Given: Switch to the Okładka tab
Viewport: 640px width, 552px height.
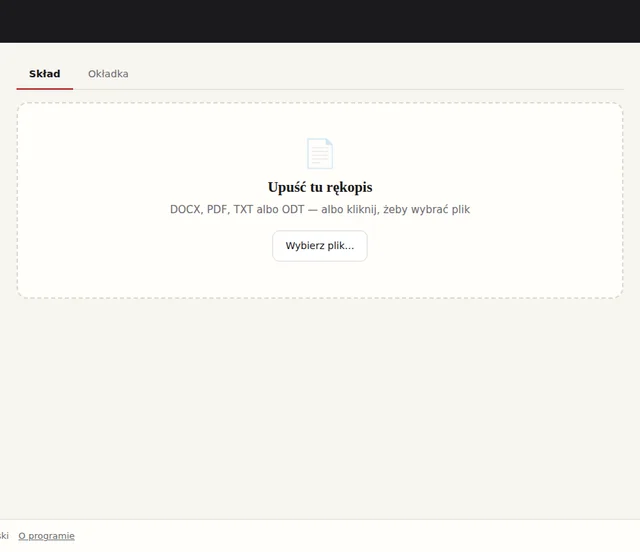Looking at the screenshot, I should [x=108, y=74].
